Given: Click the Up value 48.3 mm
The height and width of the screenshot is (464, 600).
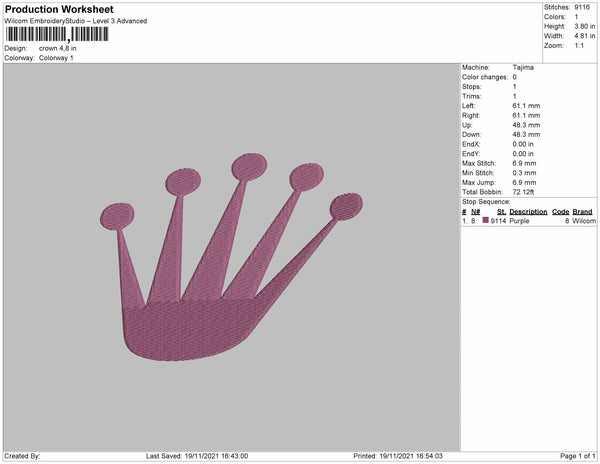Looking at the screenshot, I should pyautogui.click(x=526, y=125).
